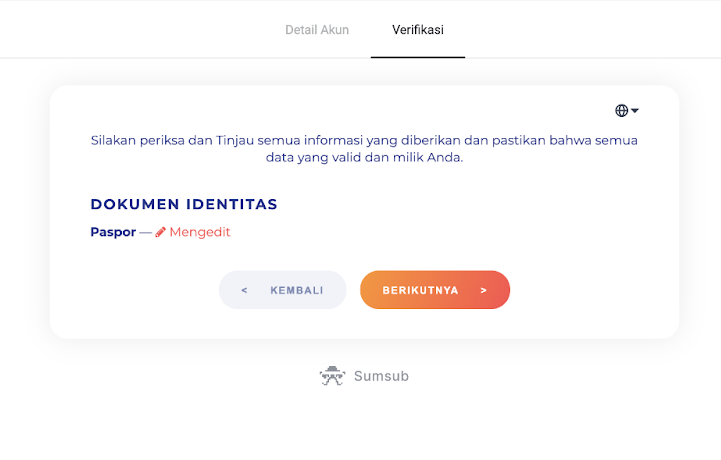The height and width of the screenshot is (460, 721).
Task: Open the Sumsub brand text link
Action: coord(381,377)
